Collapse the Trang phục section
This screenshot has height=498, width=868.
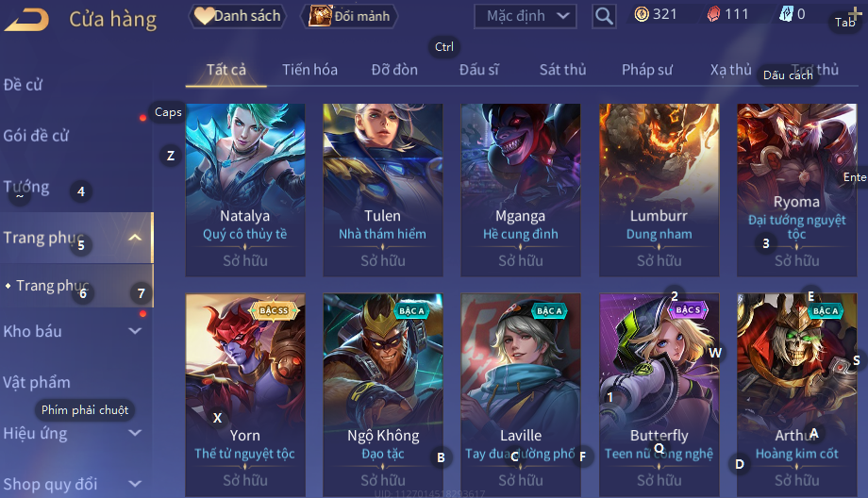135,238
